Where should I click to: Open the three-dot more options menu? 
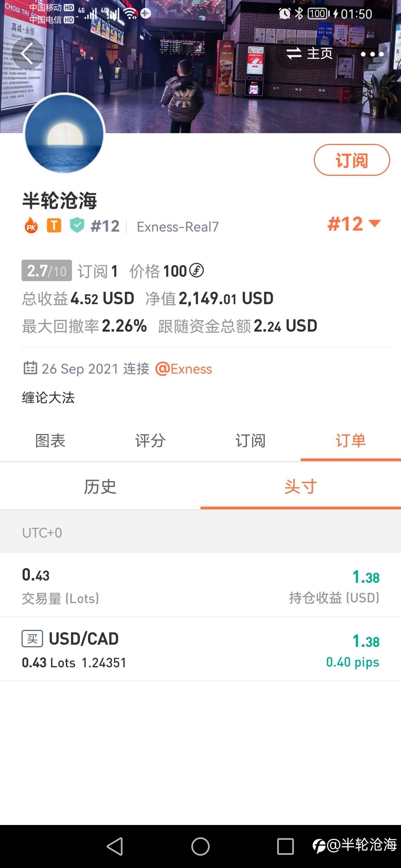372,54
